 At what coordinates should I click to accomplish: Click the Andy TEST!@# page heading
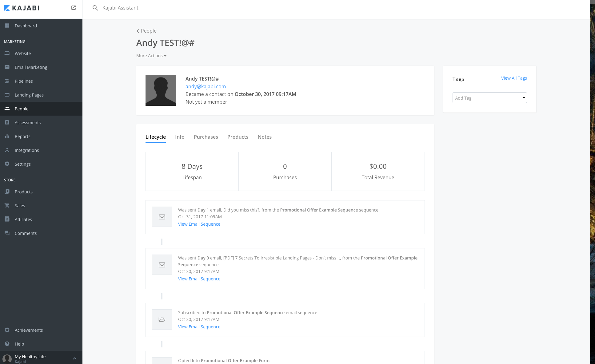[x=166, y=43]
